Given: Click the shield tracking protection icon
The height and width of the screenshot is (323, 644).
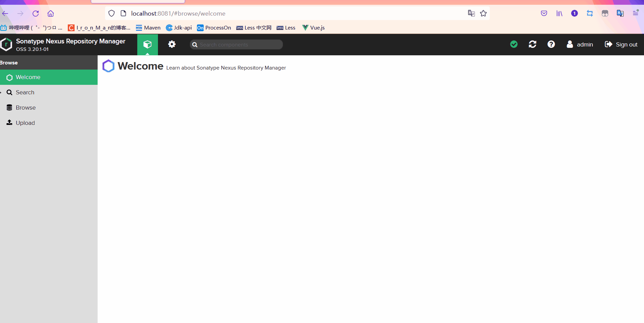Looking at the screenshot, I should pyautogui.click(x=112, y=13).
